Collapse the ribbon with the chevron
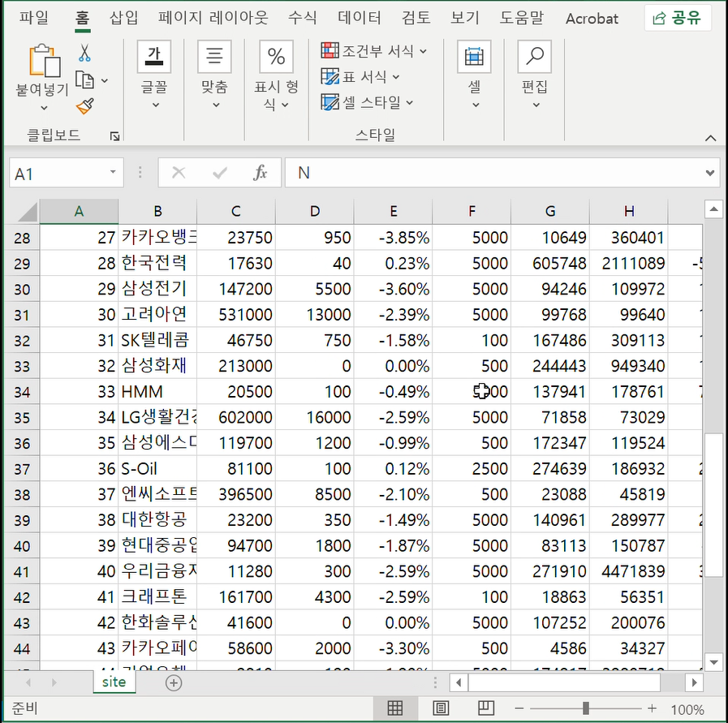The width and height of the screenshot is (728, 723). (710, 138)
